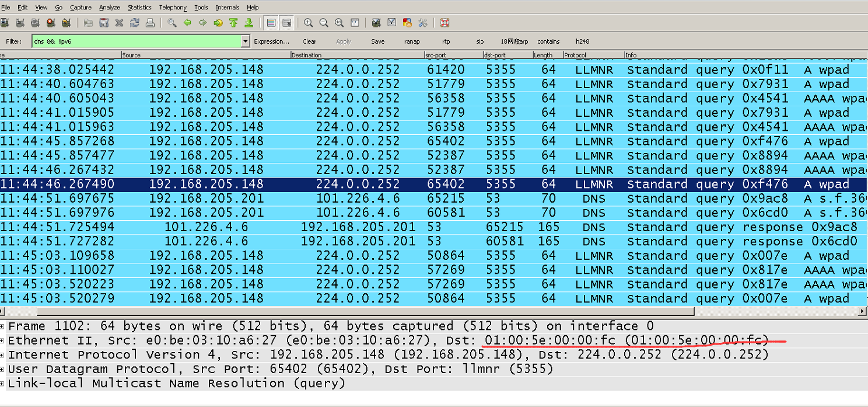Image resolution: width=868 pixels, height=407 pixels.
Task: Open preferences wrench icon
Action: click(423, 23)
